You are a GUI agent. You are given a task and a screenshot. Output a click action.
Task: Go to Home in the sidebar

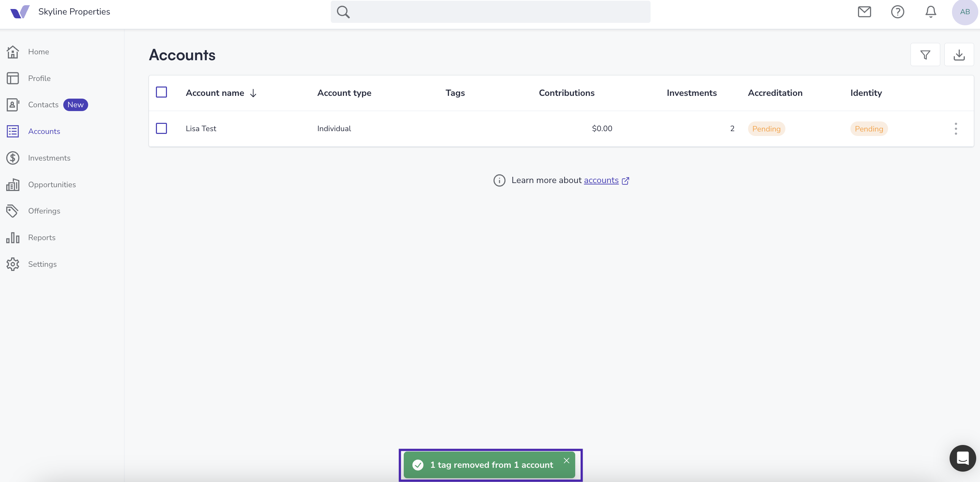(38, 52)
